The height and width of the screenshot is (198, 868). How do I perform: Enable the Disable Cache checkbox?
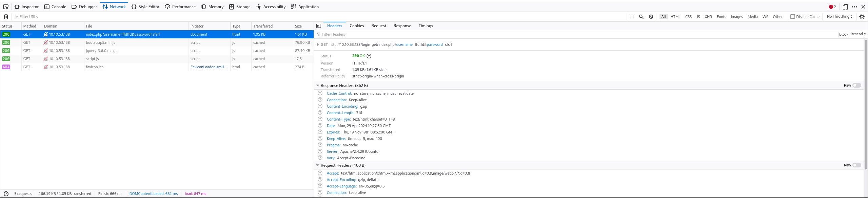pos(793,17)
